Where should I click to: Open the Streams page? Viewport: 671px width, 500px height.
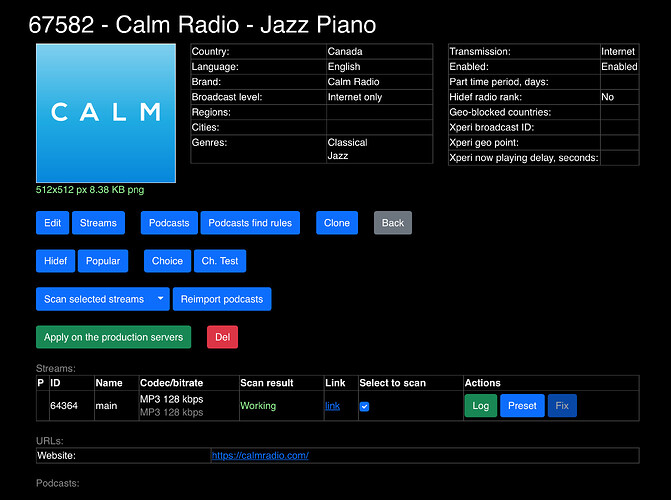(x=98, y=223)
